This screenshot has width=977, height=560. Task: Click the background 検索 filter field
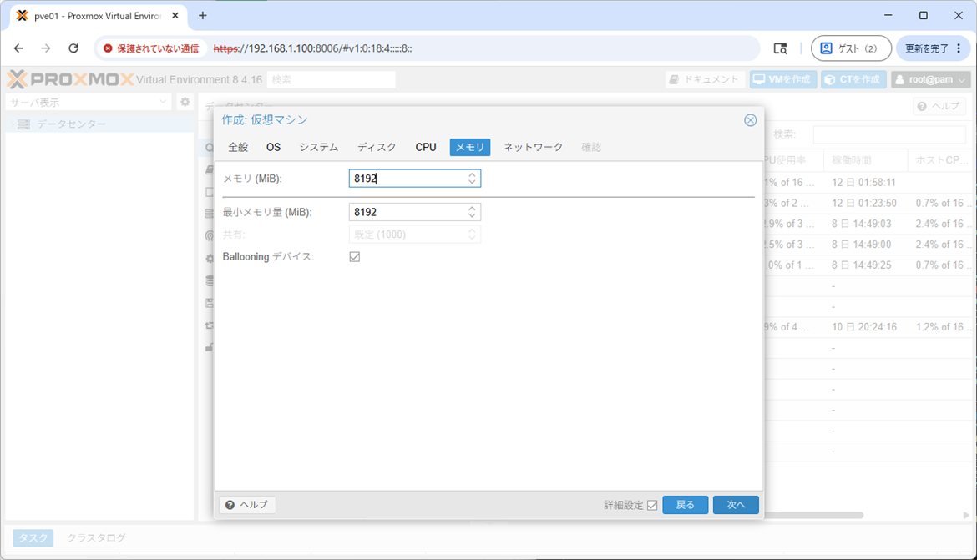pyautogui.click(x=889, y=134)
